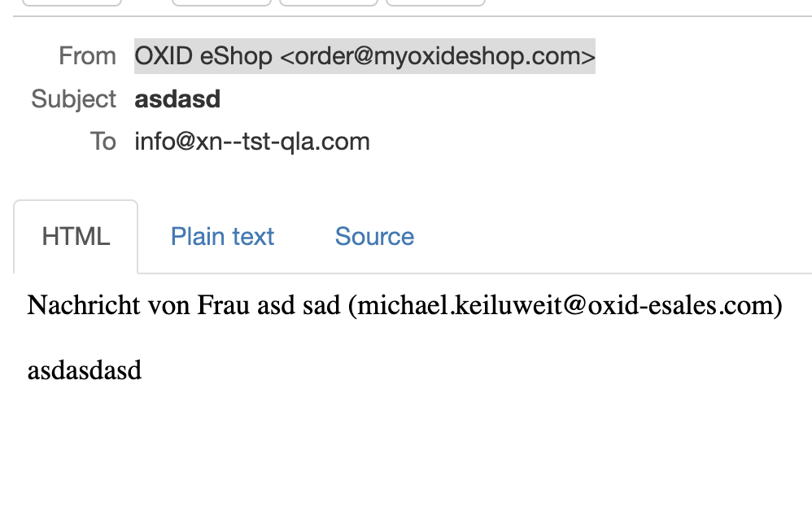Select the bold subject text "asdasd"

coord(177,99)
